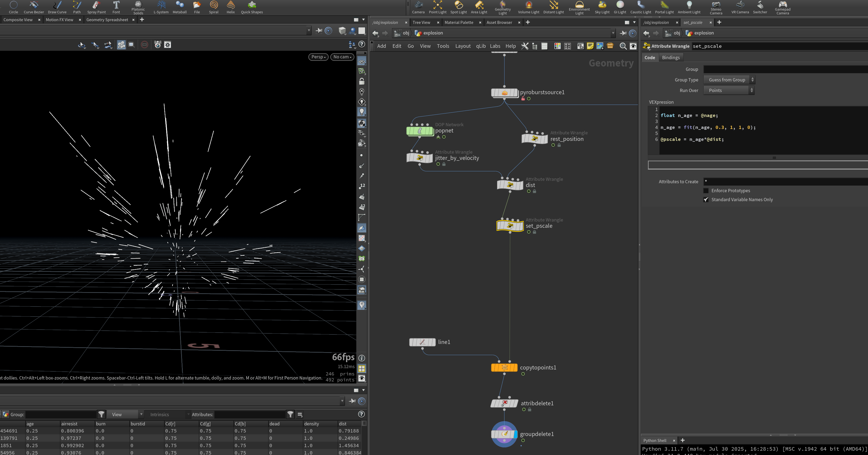Click the Attributes to Create field
The image size is (868, 455).
coord(785,182)
